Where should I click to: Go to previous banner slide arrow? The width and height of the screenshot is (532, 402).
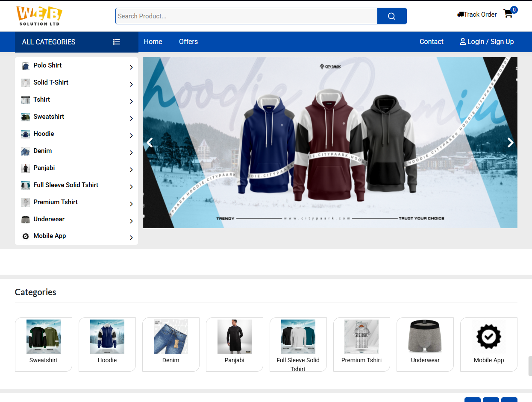coord(150,143)
